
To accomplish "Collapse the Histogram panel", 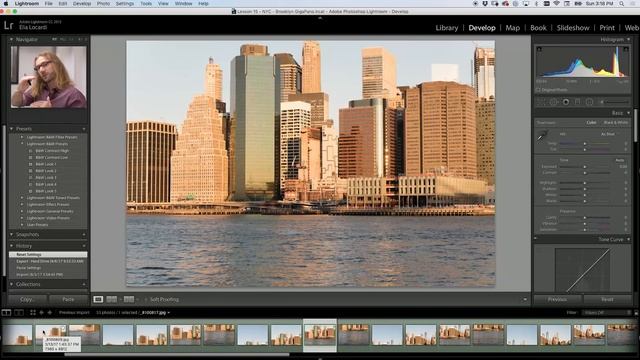I will [628, 40].
